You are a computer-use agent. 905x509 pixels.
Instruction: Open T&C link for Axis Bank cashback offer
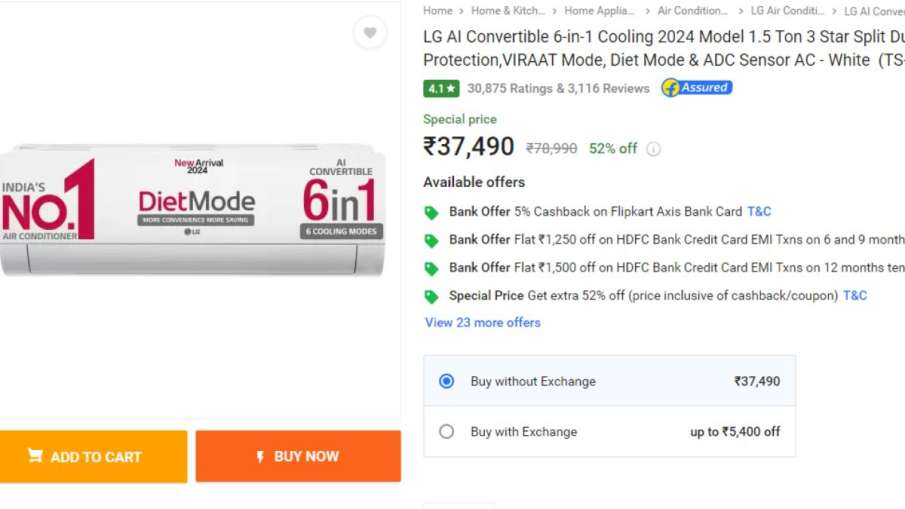[759, 212]
